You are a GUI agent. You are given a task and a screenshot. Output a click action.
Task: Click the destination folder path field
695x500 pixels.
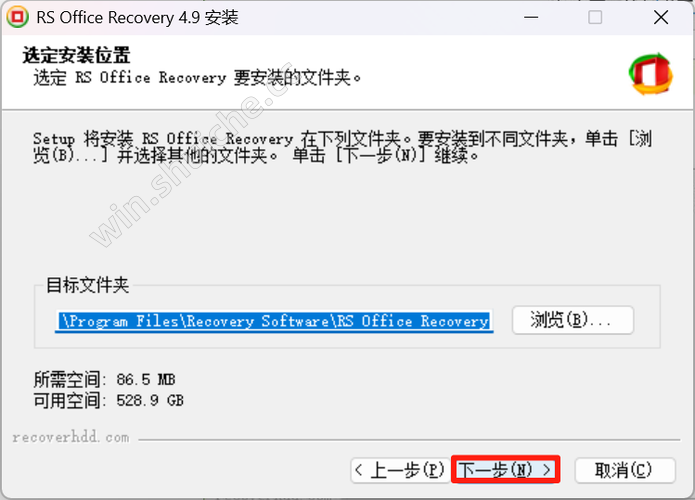(274, 321)
